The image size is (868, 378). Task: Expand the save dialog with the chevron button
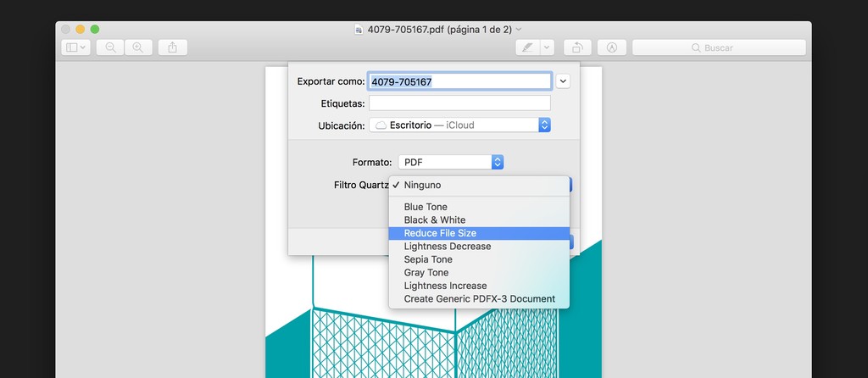563,81
